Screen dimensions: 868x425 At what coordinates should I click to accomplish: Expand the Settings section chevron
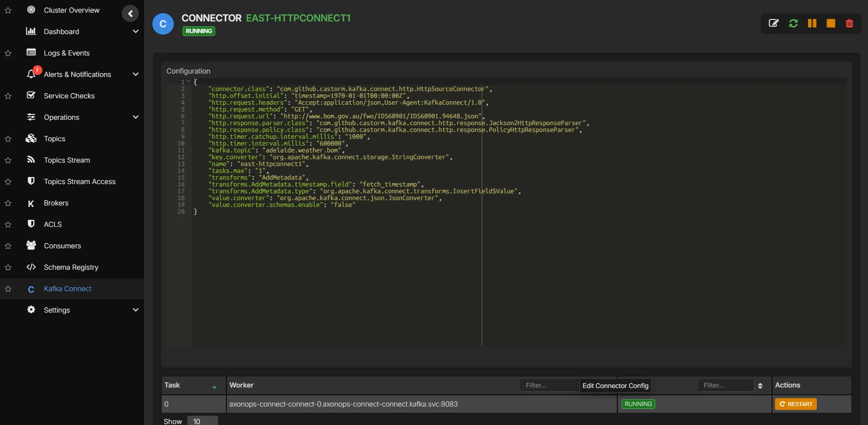click(x=136, y=310)
